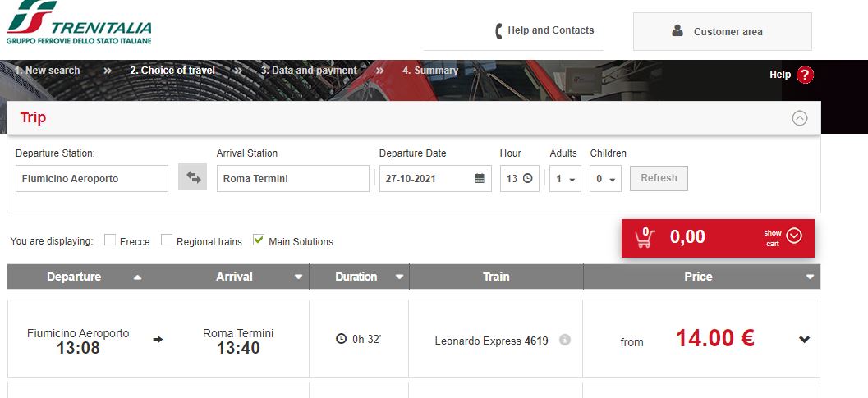Collapse the Trip panel
Image resolution: width=868 pixels, height=398 pixels.
point(799,118)
